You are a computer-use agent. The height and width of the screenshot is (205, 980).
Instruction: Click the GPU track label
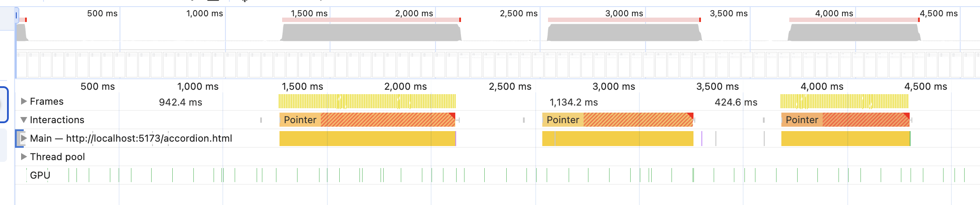(x=40, y=176)
